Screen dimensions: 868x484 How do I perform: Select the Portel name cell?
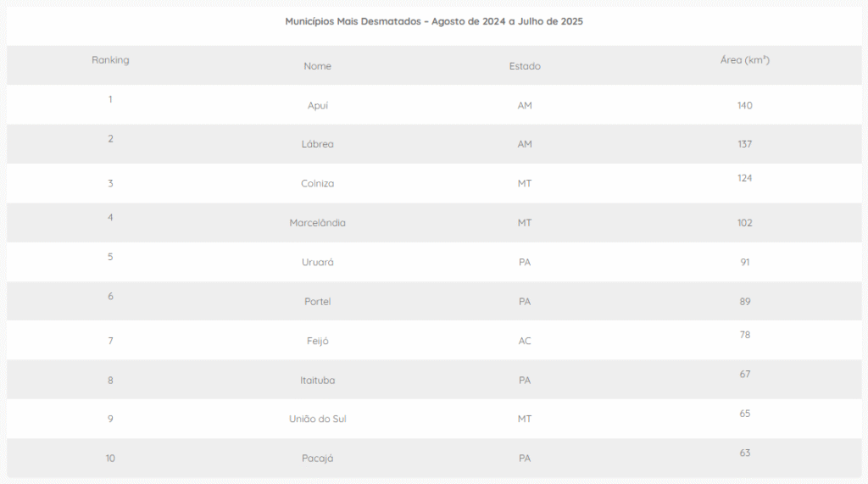318,302
